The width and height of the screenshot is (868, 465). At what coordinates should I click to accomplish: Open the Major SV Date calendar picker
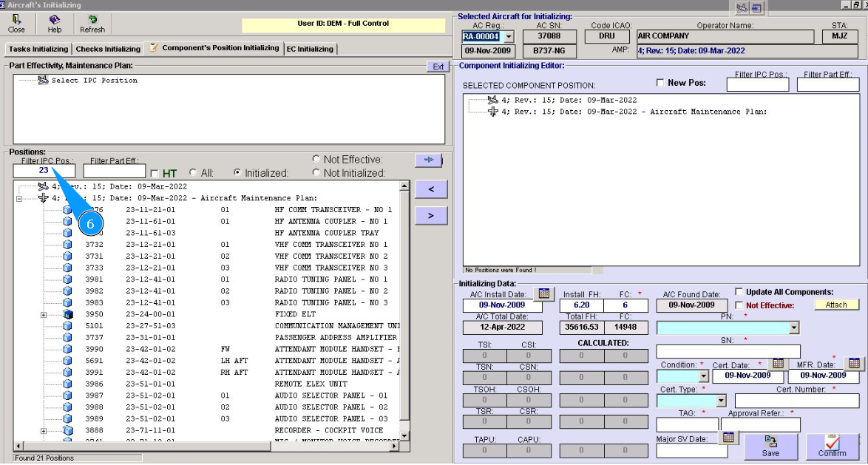point(728,437)
